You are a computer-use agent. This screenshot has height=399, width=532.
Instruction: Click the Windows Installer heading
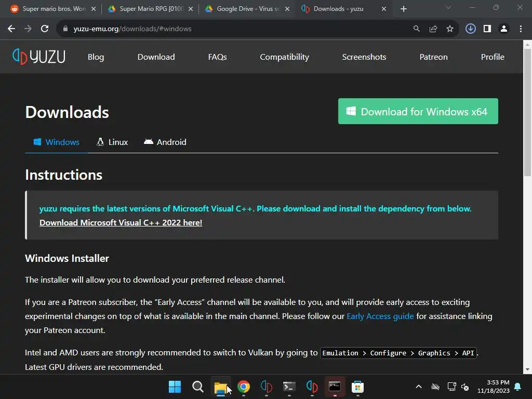(67, 259)
